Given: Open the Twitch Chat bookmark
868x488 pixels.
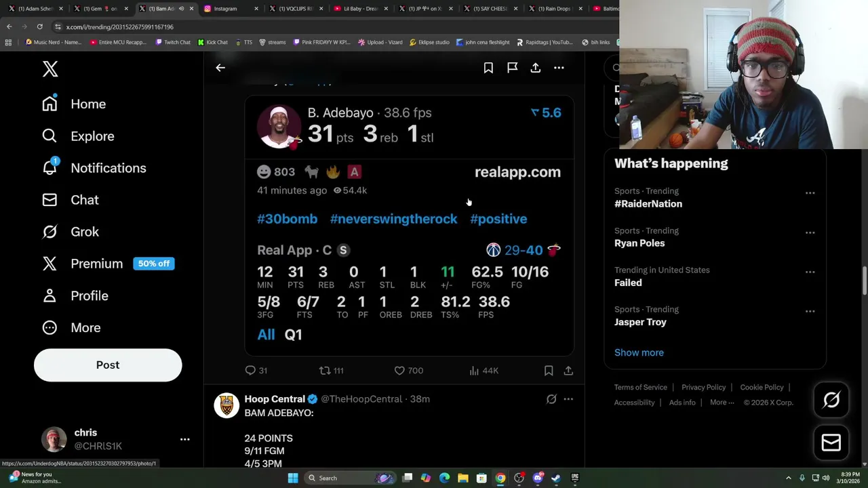Looking at the screenshot, I should pos(173,42).
